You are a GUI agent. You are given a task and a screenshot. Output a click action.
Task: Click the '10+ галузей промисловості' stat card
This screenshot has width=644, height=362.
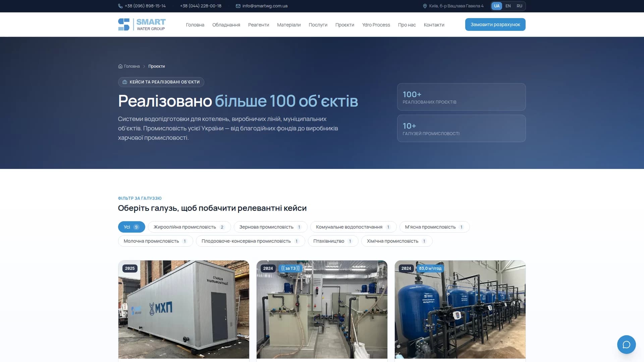[461, 128]
